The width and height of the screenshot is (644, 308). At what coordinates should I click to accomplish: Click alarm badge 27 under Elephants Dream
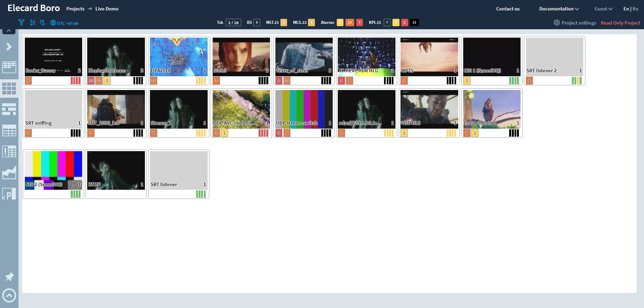pyautogui.click(x=99, y=81)
